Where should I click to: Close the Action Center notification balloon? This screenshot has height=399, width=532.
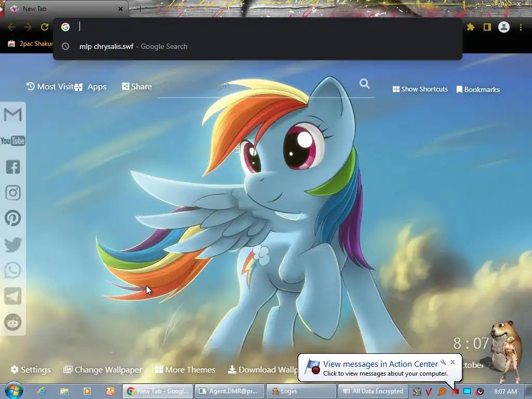coord(453,362)
